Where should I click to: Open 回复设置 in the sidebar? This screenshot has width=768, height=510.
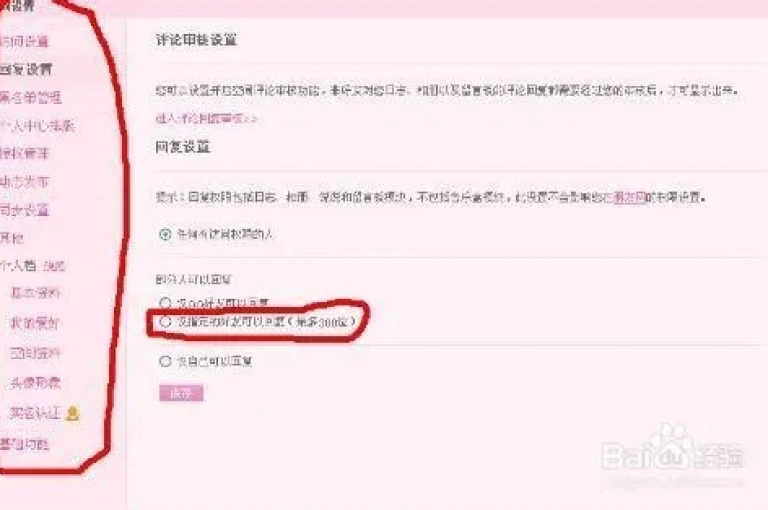(26, 70)
